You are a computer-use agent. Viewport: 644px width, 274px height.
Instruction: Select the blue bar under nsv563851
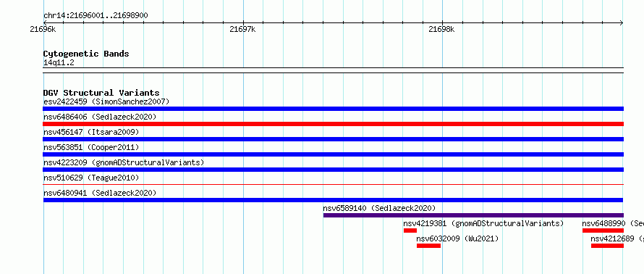point(334,154)
